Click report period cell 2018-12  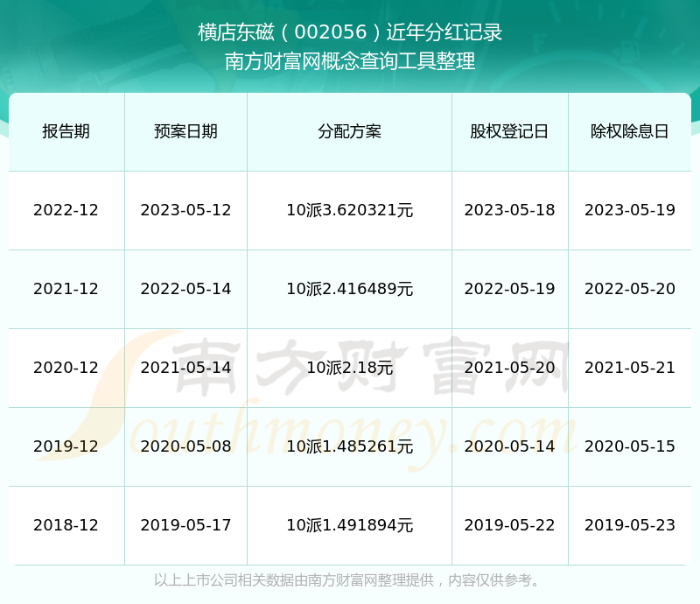point(66,525)
